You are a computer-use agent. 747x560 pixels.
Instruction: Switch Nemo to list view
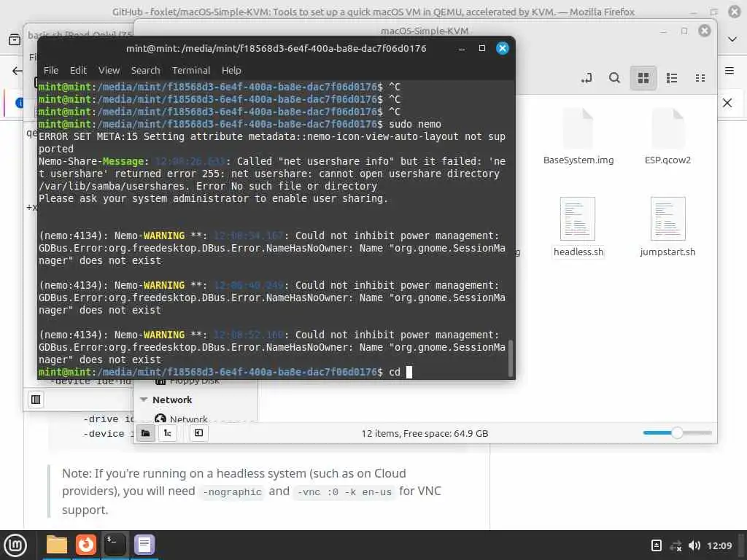click(x=672, y=78)
